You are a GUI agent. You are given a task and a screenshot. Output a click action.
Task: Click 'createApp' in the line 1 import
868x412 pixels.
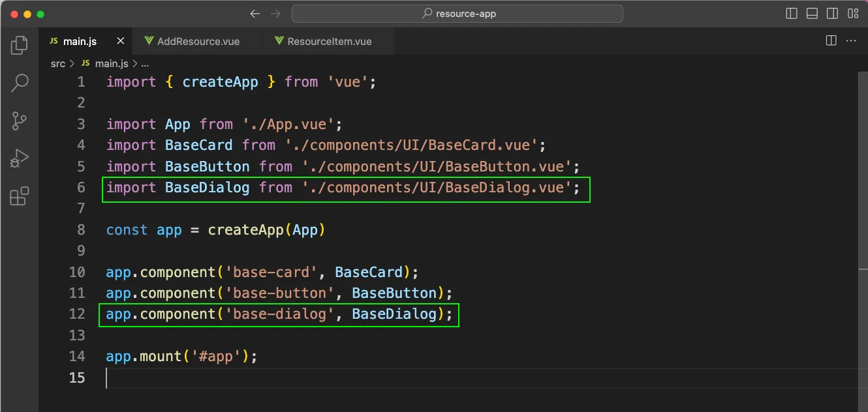tap(221, 82)
